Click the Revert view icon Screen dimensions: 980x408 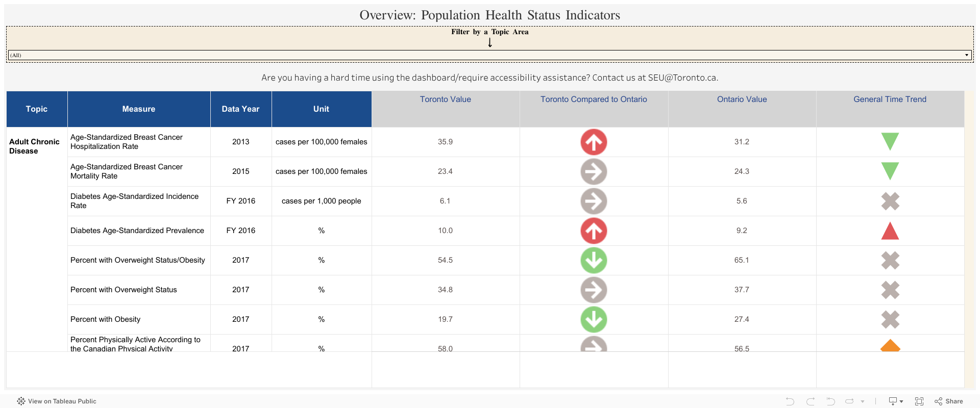pyautogui.click(x=830, y=401)
